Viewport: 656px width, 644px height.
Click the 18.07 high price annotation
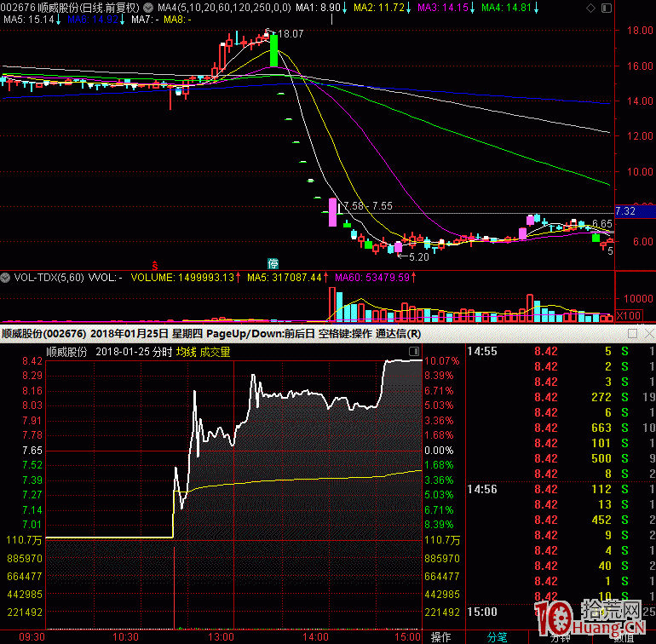click(x=291, y=34)
